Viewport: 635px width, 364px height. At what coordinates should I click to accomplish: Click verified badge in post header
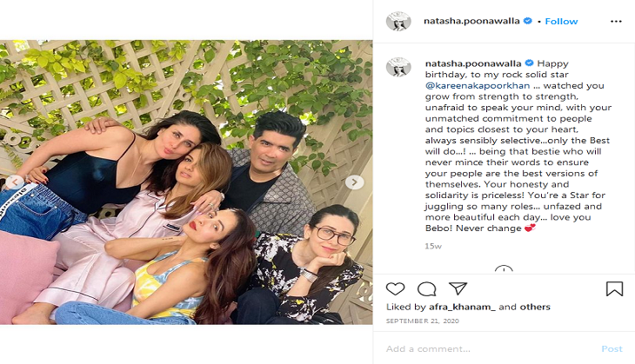(528, 21)
